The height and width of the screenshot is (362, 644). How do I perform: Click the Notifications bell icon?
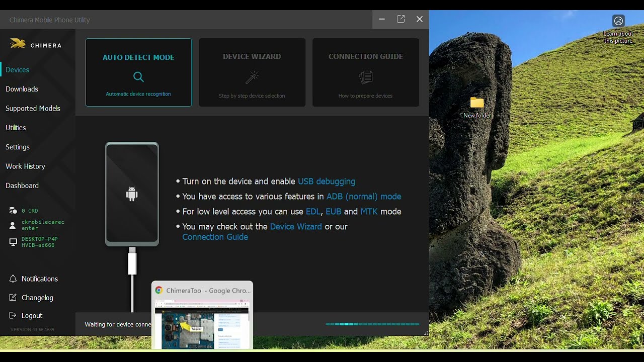[x=13, y=279]
